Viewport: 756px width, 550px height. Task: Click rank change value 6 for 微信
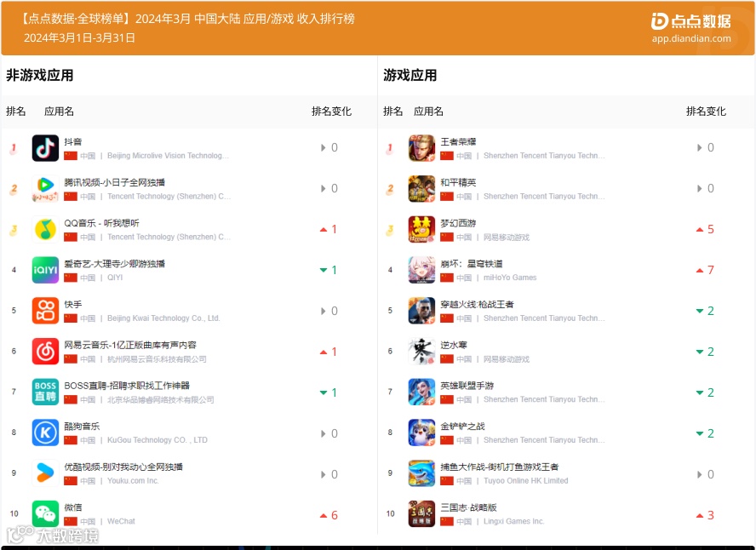pyautogui.click(x=334, y=515)
